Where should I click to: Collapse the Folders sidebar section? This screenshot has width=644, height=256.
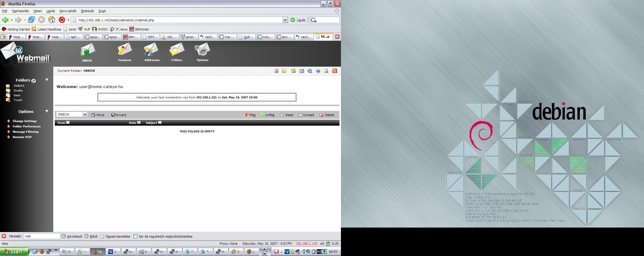(x=47, y=80)
